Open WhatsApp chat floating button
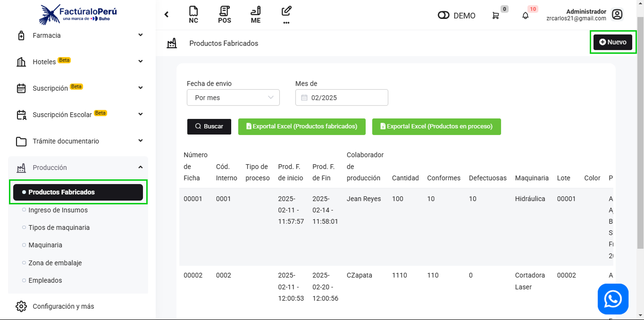This screenshot has width=644, height=320. (613, 299)
